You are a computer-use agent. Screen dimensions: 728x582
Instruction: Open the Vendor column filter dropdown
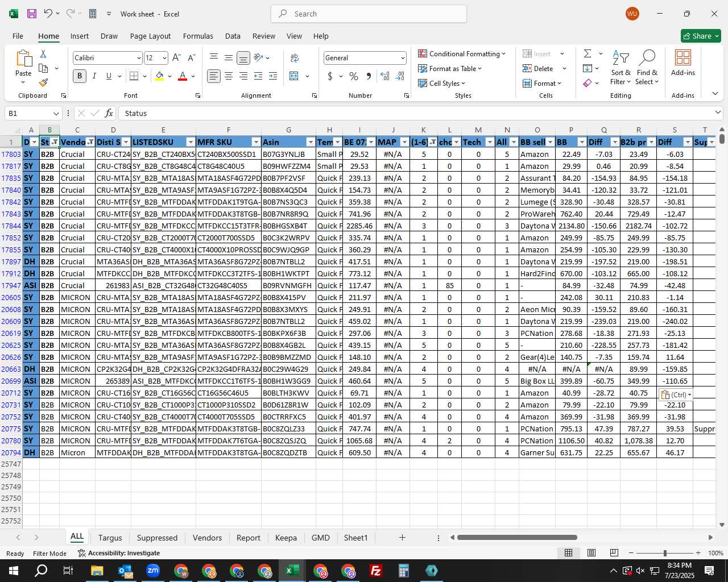click(x=90, y=142)
